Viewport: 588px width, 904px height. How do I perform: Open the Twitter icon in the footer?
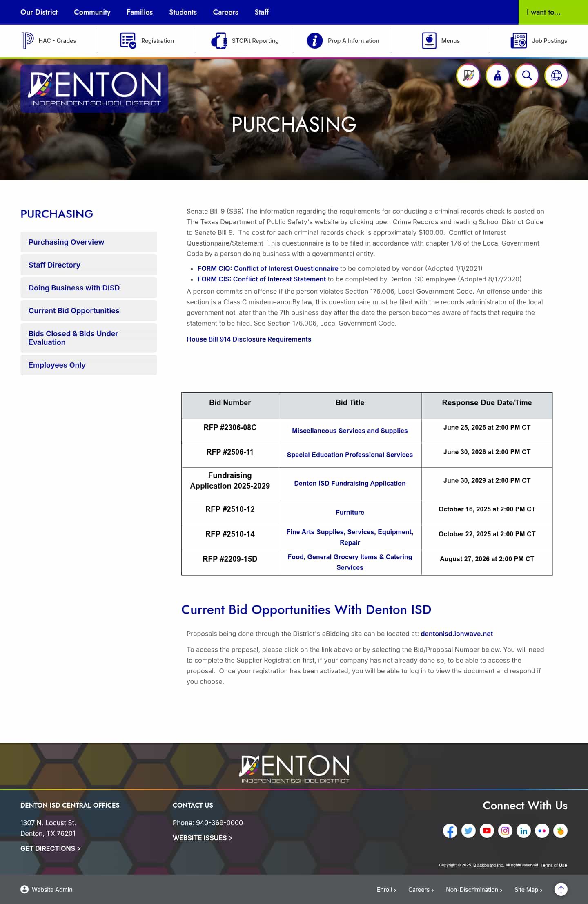(468, 830)
